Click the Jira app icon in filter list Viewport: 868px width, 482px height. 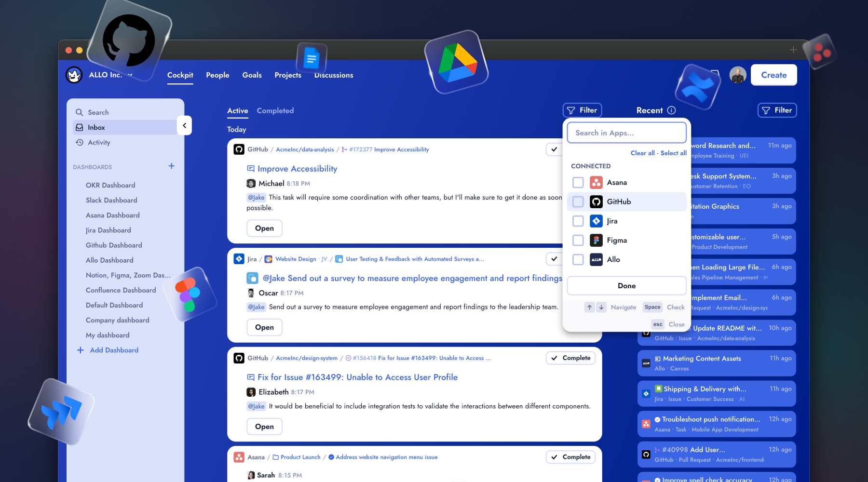(x=596, y=221)
